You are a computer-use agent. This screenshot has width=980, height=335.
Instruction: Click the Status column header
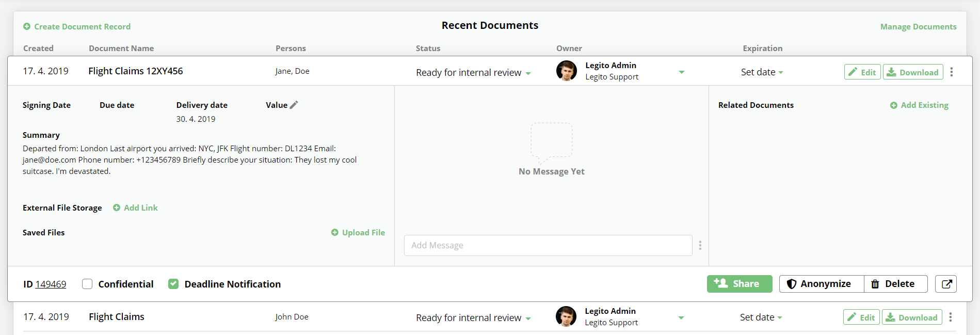tap(428, 48)
